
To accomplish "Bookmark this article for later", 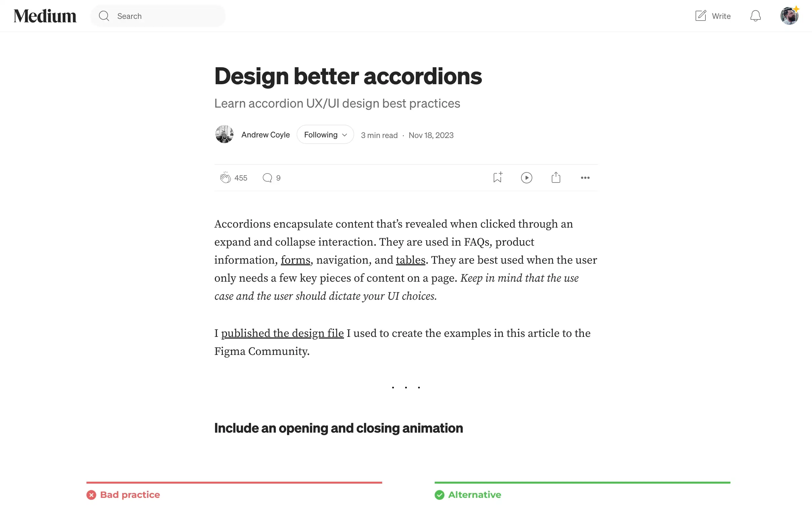I will coord(497,177).
